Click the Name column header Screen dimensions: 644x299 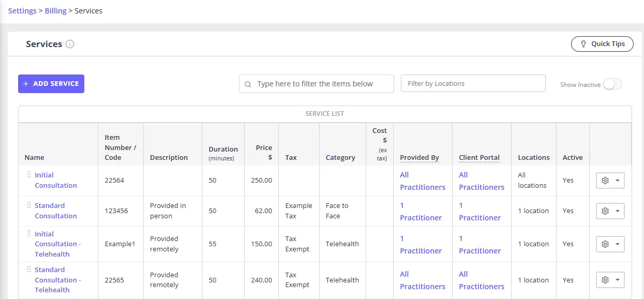pos(34,157)
